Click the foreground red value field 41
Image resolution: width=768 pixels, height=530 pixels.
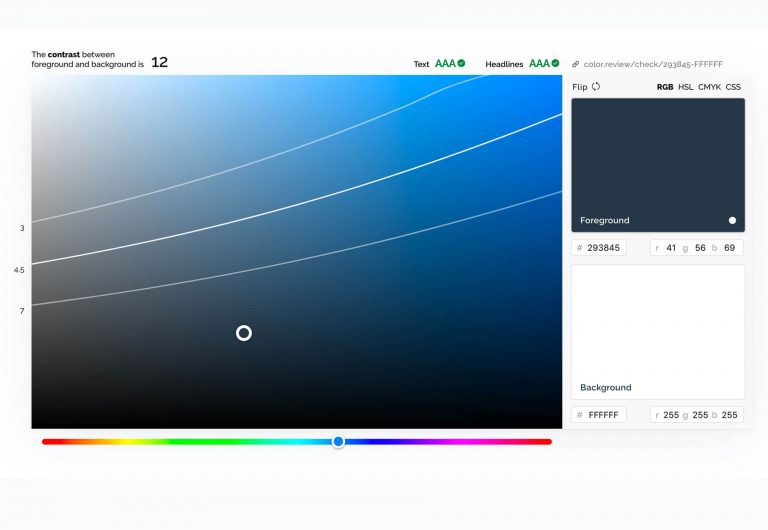coord(671,248)
